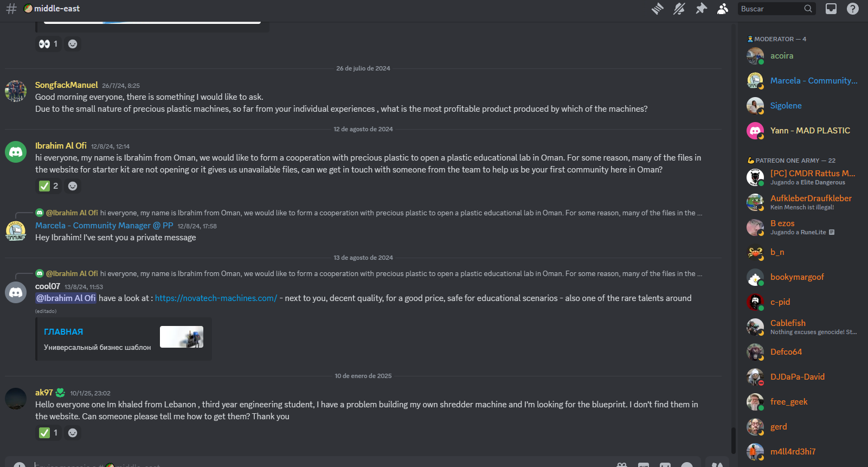Open the novatech-machines.com link
Image resolution: width=868 pixels, height=467 pixels.
[216, 298]
